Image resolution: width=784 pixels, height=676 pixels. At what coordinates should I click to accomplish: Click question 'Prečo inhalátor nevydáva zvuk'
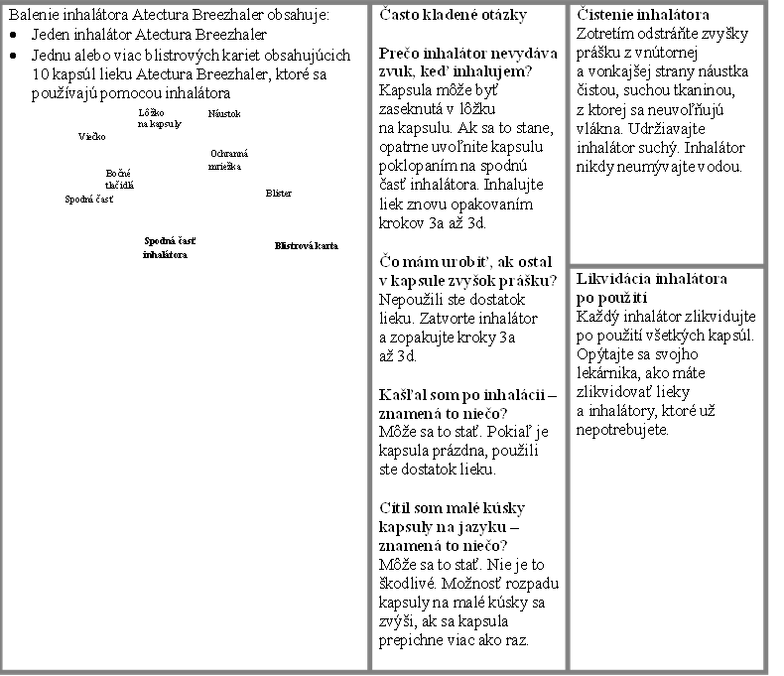[x=468, y=62]
